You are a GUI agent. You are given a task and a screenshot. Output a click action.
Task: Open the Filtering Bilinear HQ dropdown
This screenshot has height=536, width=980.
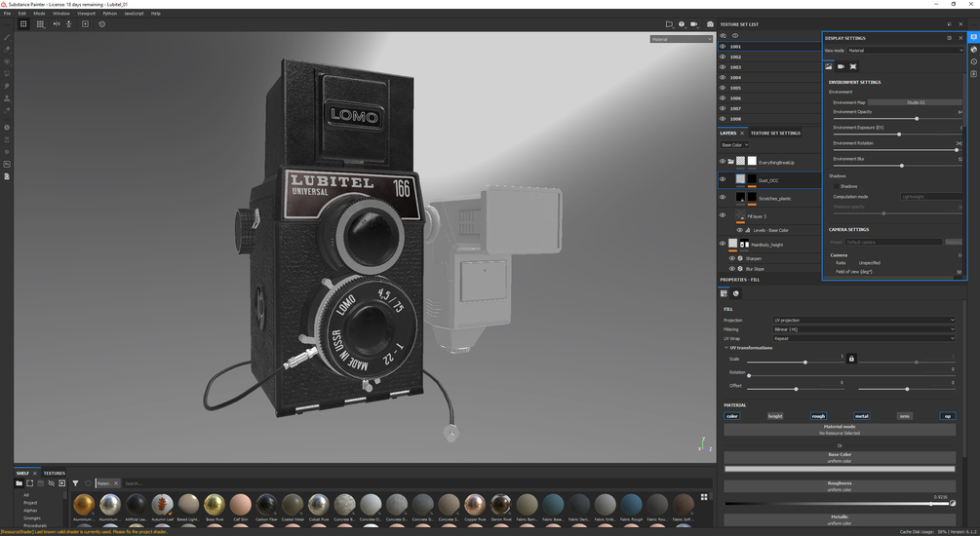click(x=864, y=329)
